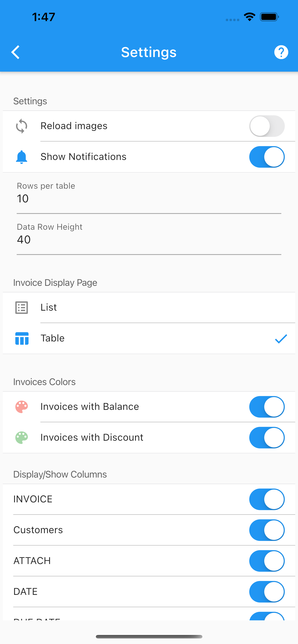Tap the List view icon

22,307
